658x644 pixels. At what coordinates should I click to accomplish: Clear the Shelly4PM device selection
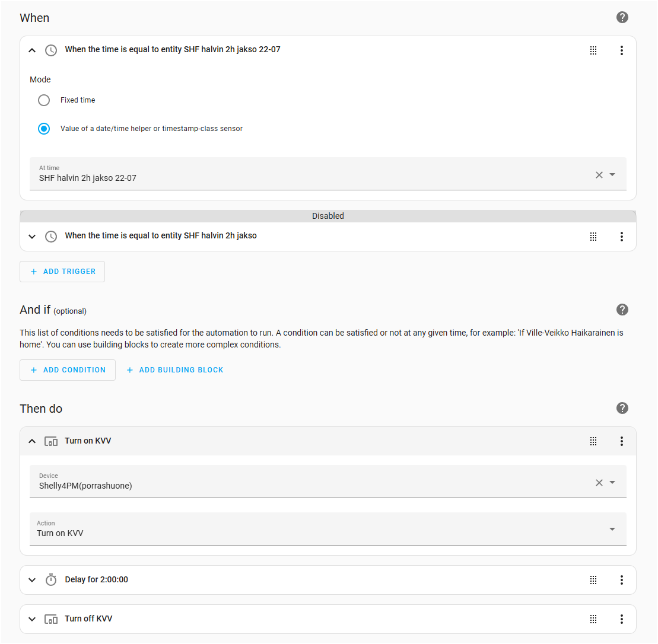tap(599, 483)
